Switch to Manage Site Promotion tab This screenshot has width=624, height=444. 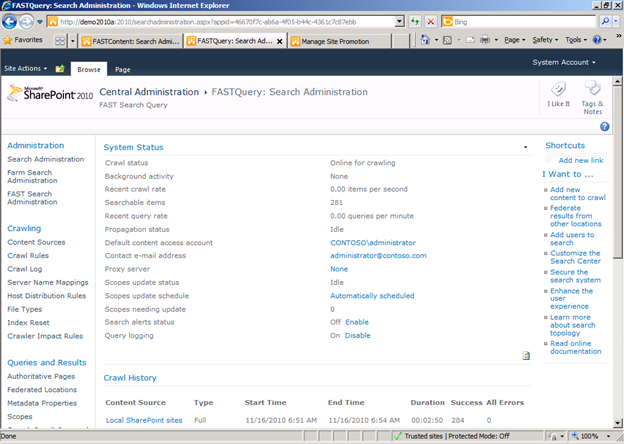(340, 41)
